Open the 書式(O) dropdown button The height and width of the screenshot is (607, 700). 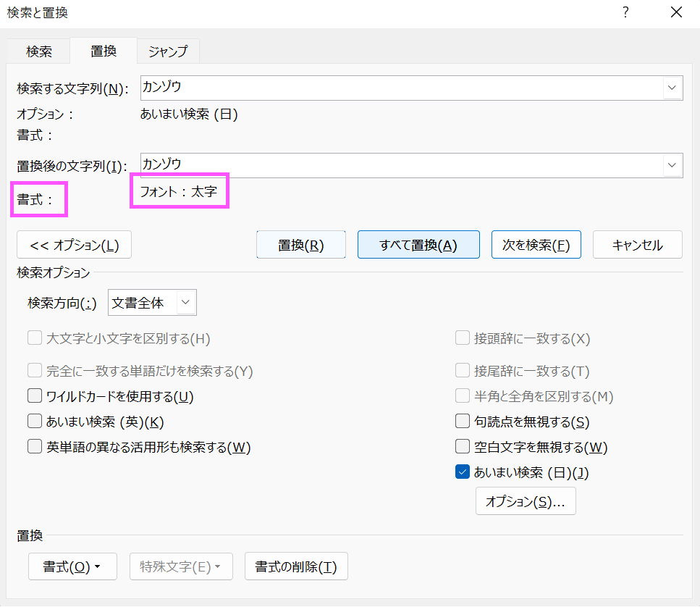pos(72,566)
